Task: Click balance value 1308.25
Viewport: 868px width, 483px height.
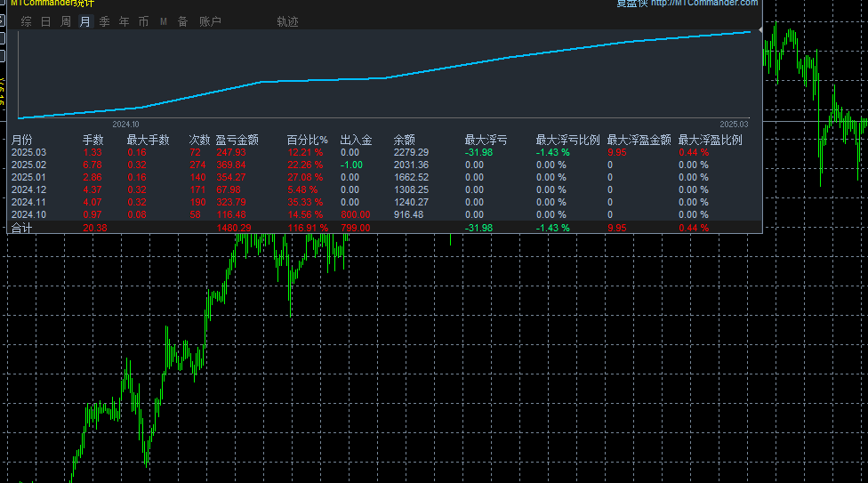Action: [x=411, y=190]
